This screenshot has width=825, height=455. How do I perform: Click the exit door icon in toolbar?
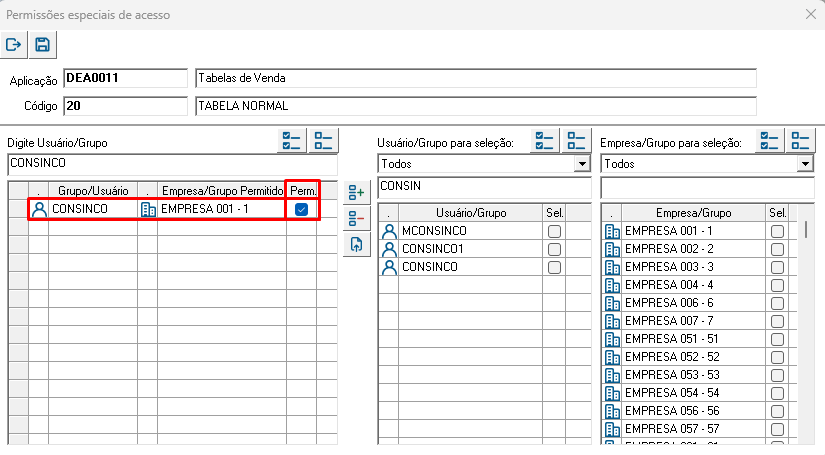pyautogui.click(x=14, y=45)
